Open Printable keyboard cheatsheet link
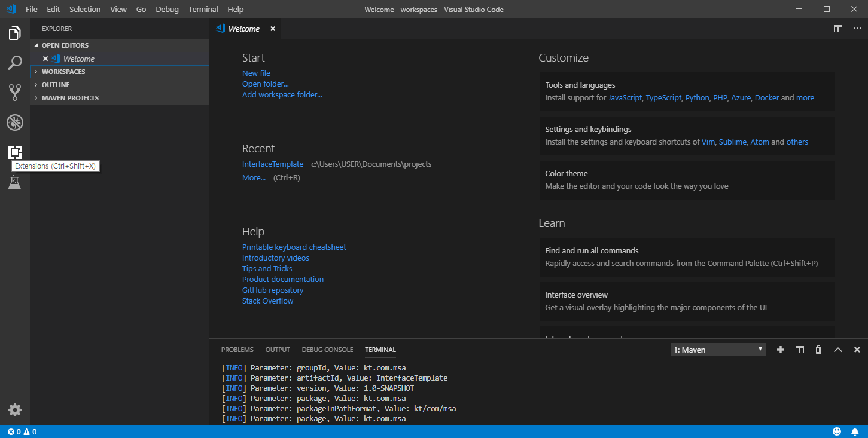The height and width of the screenshot is (438, 868). tap(294, 247)
